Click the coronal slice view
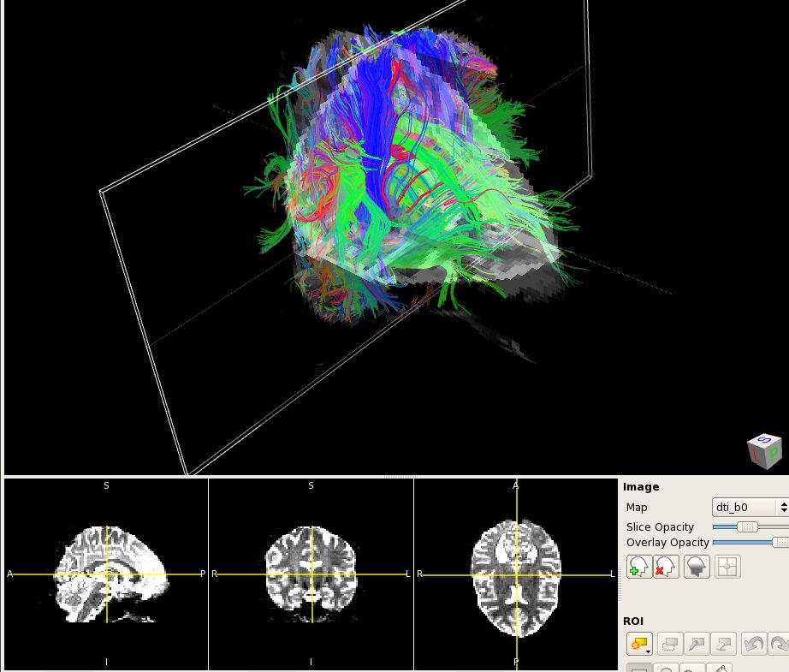The width and height of the screenshot is (789, 672). pos(311,574)
